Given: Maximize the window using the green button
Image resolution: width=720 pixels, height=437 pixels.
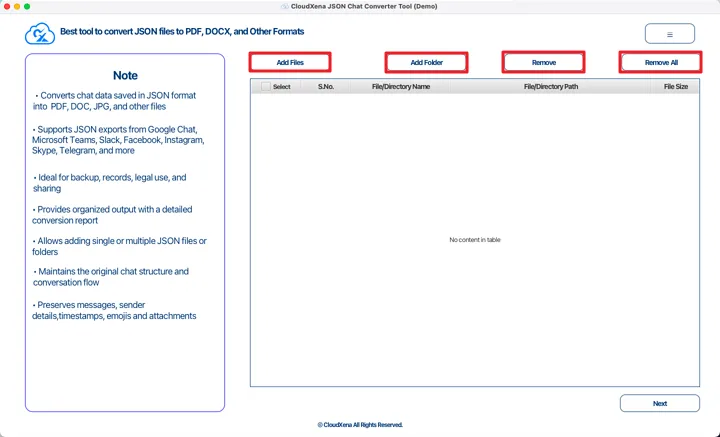Looking at the screenshot, I should coord(27,6).
